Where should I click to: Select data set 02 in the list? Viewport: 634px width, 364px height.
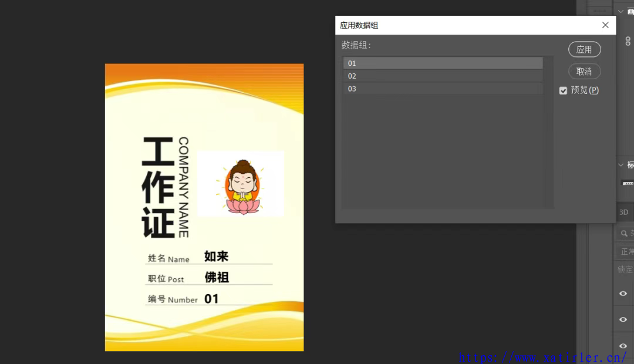(443, 76)
